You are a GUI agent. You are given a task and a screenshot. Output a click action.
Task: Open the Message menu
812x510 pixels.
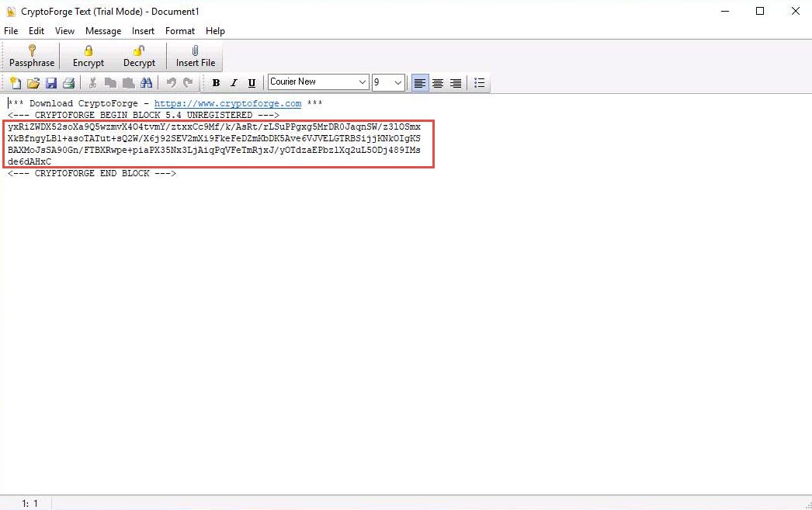[103, 31]
